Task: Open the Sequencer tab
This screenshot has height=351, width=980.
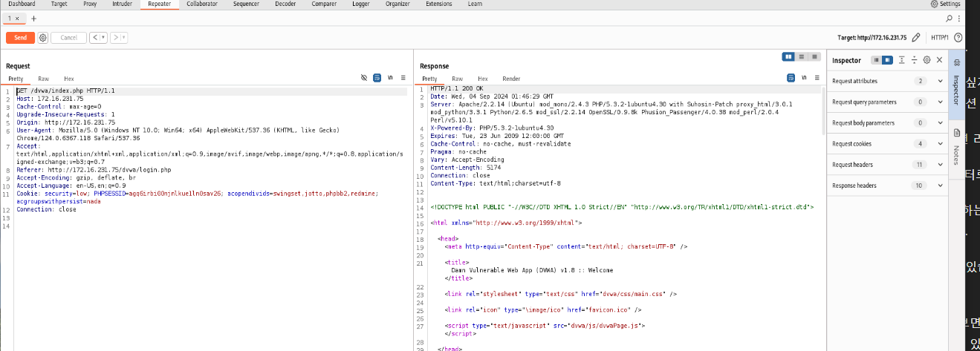Action: pyautogui.click(x=247, y=4)
